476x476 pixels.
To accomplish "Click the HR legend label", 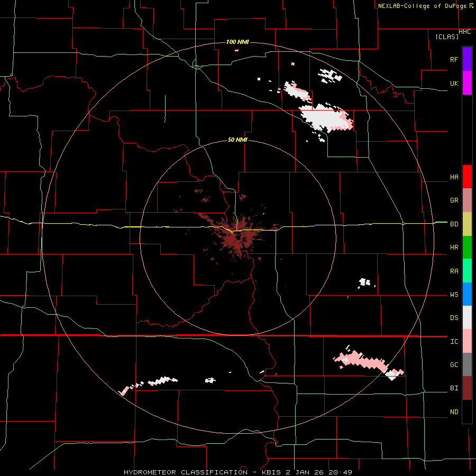I will pyautogui.click(x=454, y=248).
